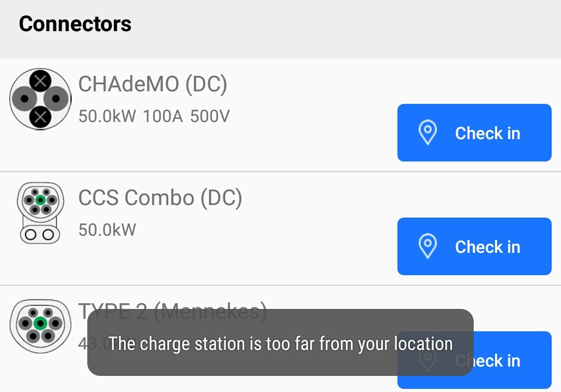Viewport: 561px width, 392px height.
Task: Tap the 50.0kW rating under CHAdeMO
Action: [x=107, y=116]
